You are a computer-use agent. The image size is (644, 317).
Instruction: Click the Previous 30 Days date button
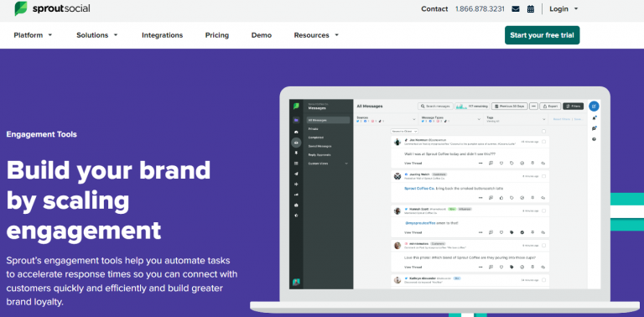[x=509, y=107]
